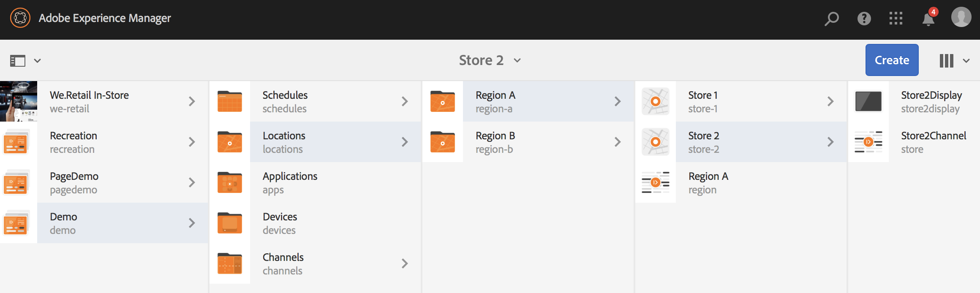Screen dimensions: 980x293
Task: Select the Store2Display display icon
Action: (x=868, y=101)
